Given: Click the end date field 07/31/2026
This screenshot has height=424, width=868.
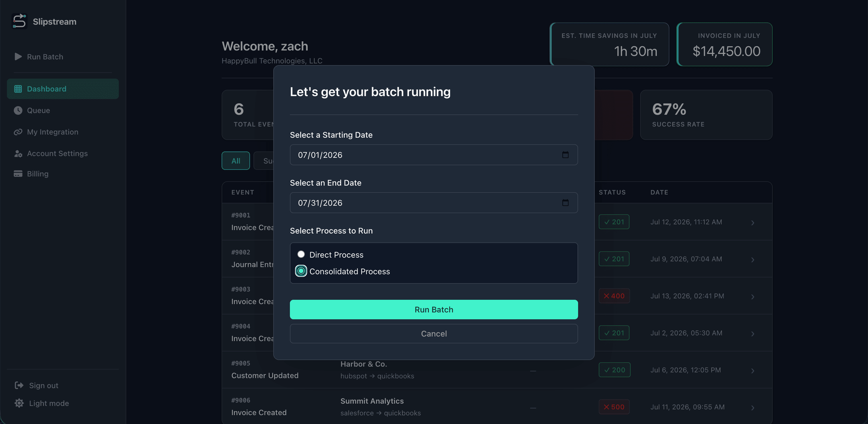Looking at the screenshot, I should click(x=434, y=203).
